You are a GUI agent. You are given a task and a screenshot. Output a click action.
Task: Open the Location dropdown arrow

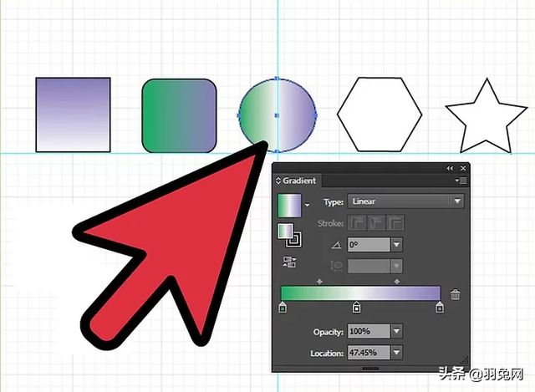pyautogui.click(x=396, y=353)
